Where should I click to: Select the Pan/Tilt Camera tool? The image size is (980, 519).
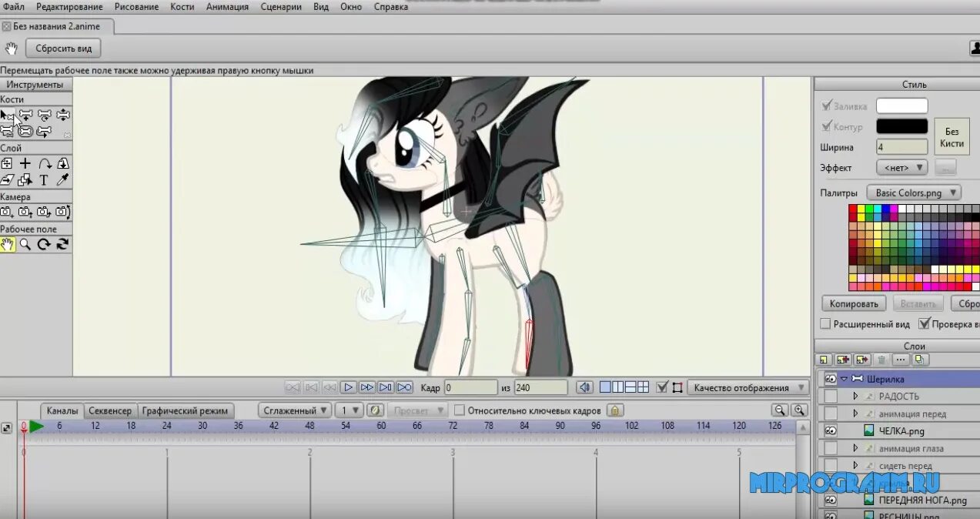tap(63, 212)
